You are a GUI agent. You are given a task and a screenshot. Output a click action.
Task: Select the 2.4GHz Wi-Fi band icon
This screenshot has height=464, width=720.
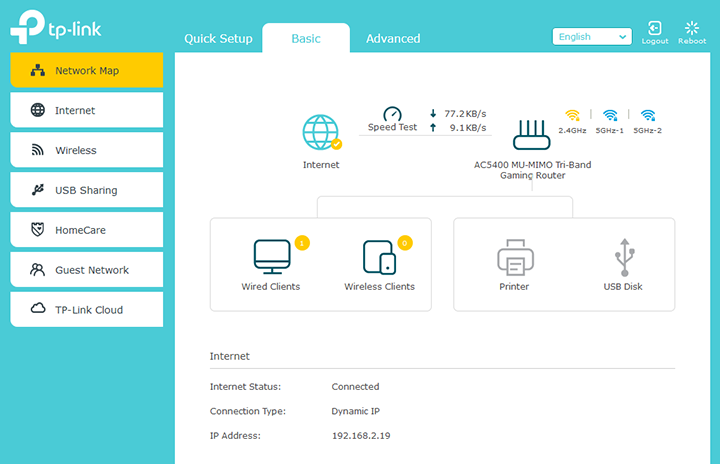tap(572, 115)
